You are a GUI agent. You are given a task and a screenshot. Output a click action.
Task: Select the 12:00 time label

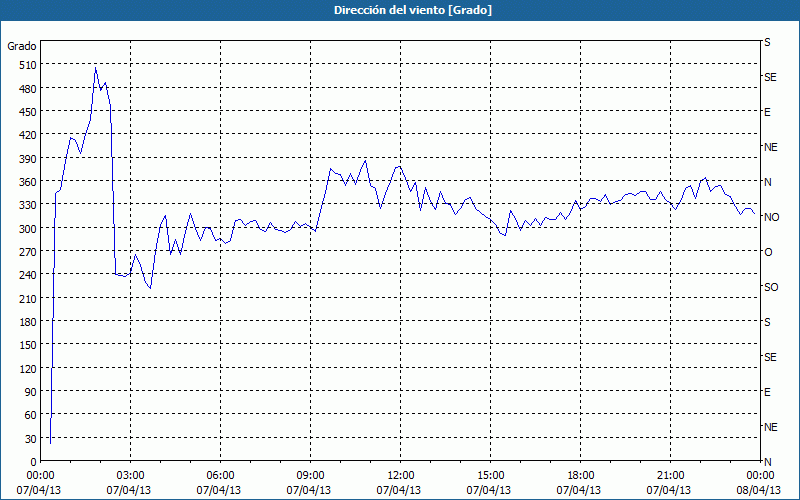(401, 476)
